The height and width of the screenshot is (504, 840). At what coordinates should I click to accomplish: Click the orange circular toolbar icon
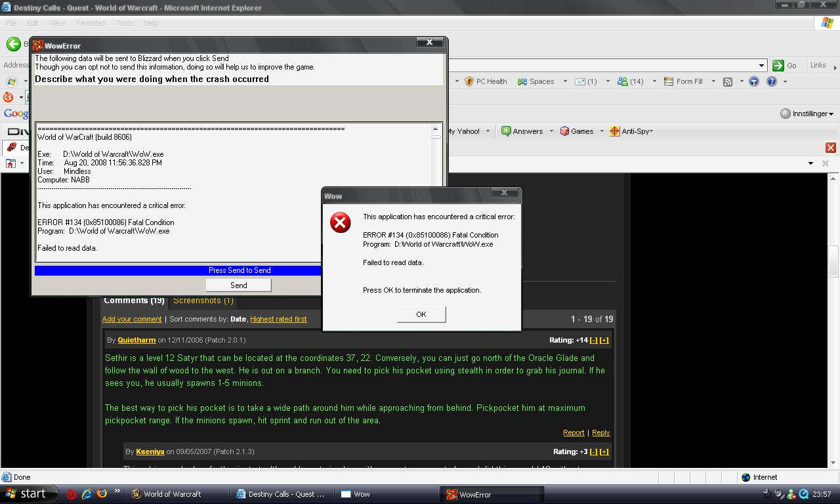coord(9,97)
